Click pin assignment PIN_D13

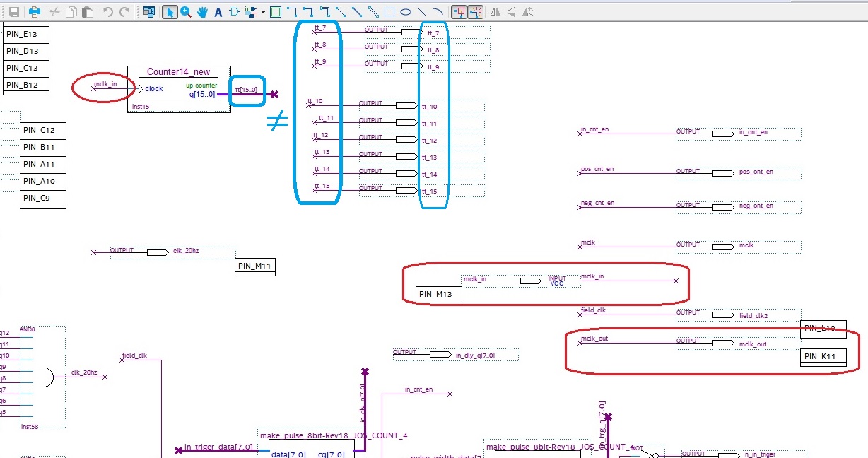27,51
